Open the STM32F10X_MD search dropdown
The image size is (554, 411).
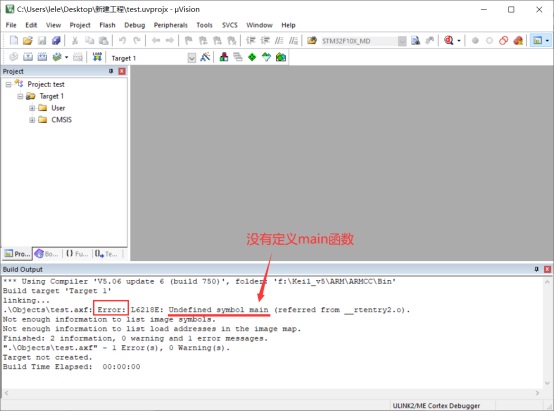(x=402, y=41)
